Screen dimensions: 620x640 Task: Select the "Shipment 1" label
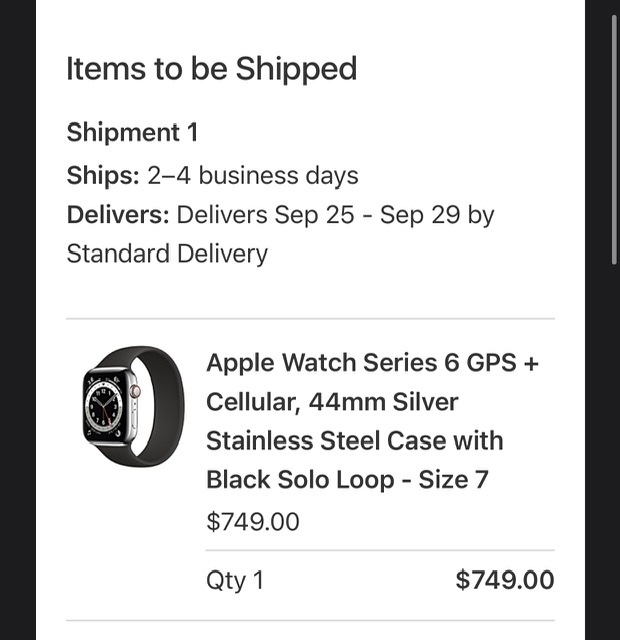point(132,133)
